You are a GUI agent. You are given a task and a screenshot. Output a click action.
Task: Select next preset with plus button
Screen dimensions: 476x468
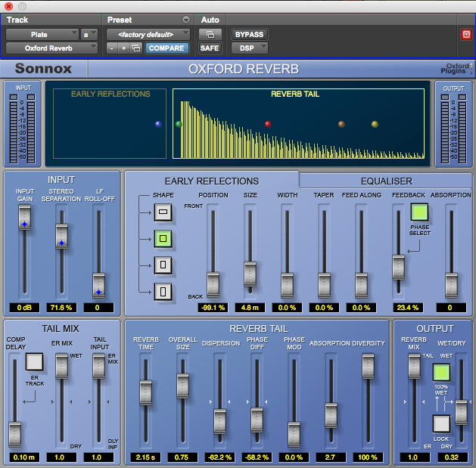point(124,48)
